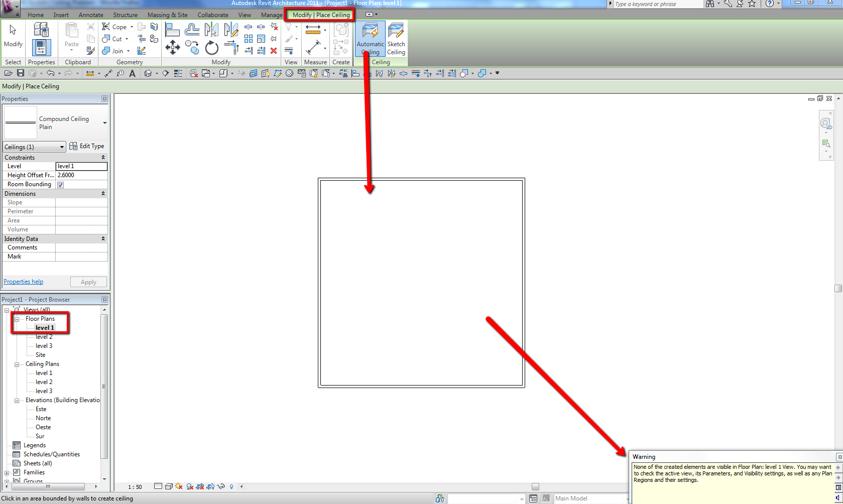Activate the Move tool
Screen dimensions: 843x504
click(173, 48)
